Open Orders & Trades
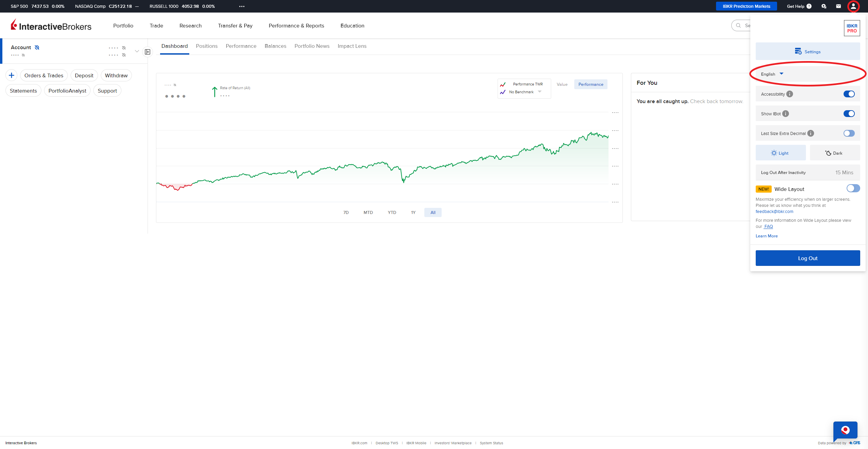 [44, 75]
